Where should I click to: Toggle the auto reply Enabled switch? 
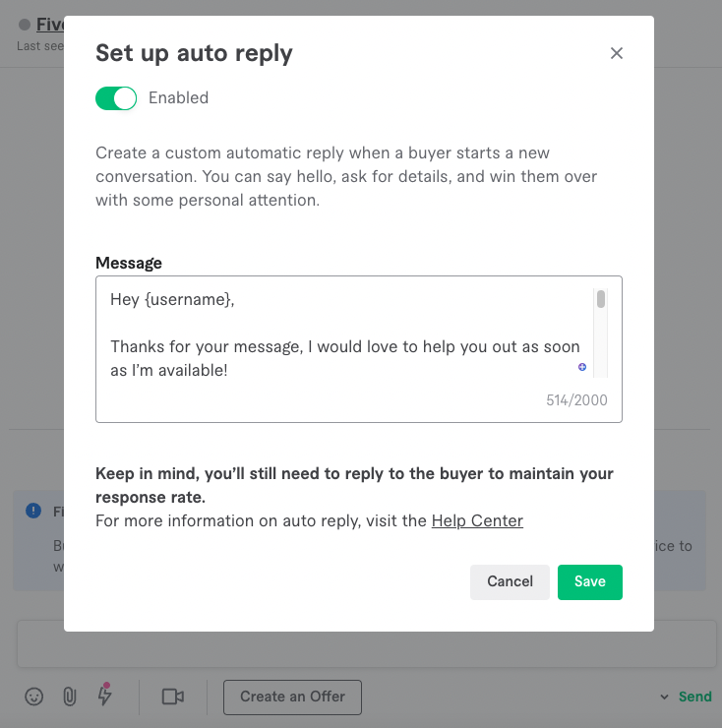click(116, 98)
